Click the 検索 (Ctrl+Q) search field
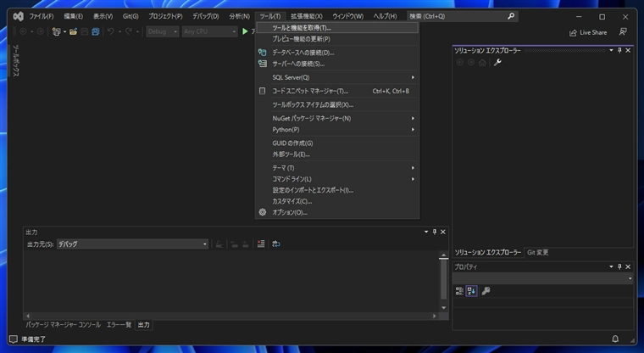Viewport: 644px width, 353px height. (x=463, y=16)
